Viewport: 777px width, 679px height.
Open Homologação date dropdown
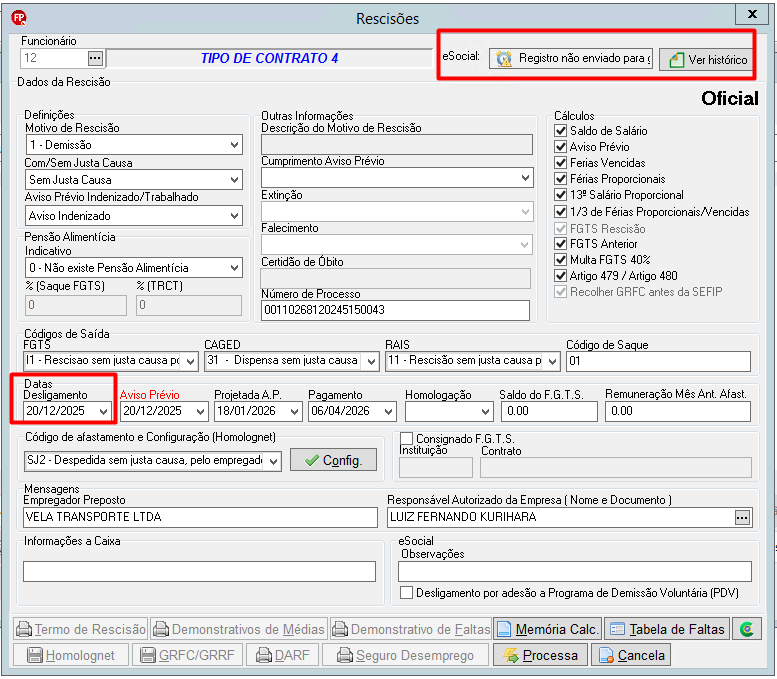[485, 411]
